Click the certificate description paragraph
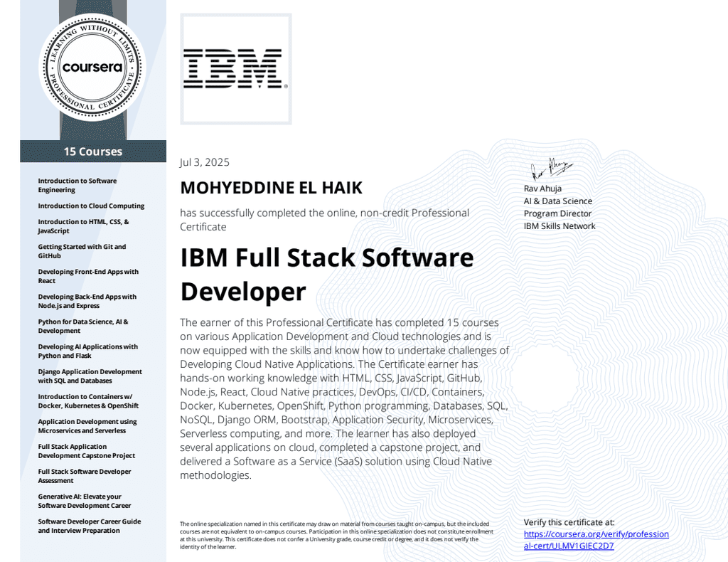This screenshot has height=562, width=728. point(345,399)
